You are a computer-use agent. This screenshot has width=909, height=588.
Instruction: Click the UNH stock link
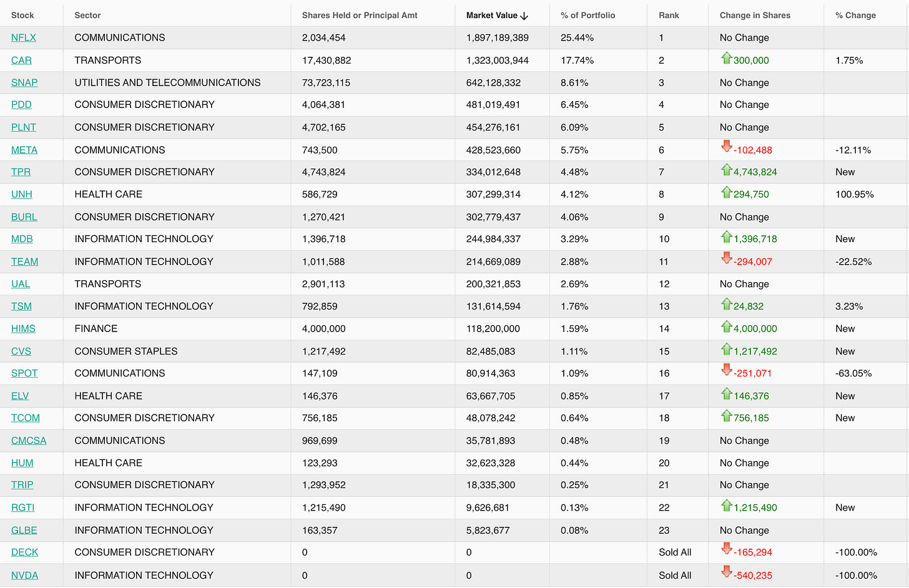pyautogui.click(x=22, y=194)
